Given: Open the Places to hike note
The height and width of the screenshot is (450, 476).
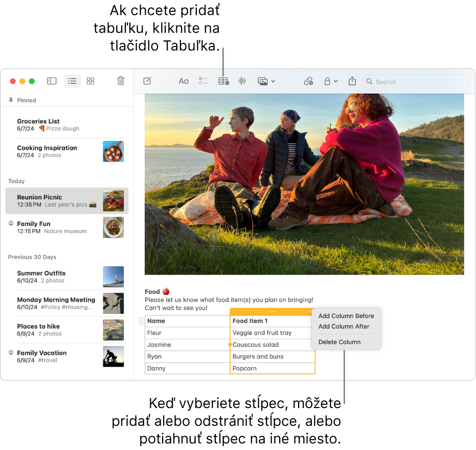Looking at the screenshot, I should coord(67,330).
